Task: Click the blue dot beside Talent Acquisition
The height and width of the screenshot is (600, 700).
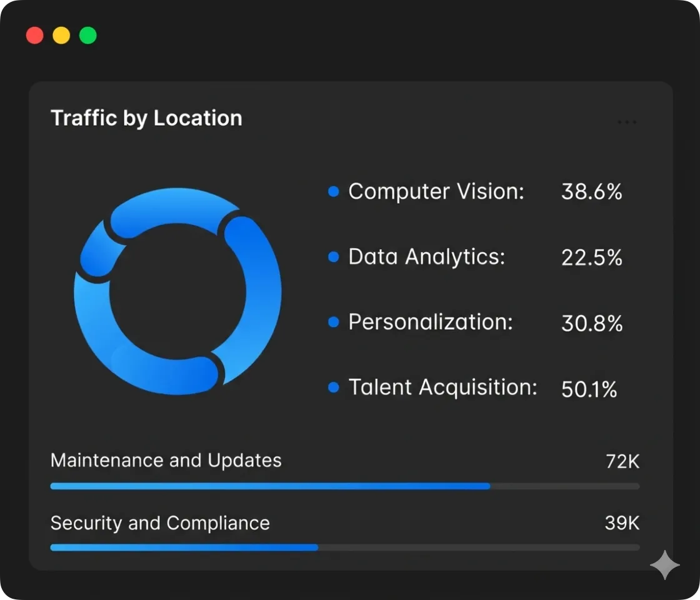Action: 333,387
